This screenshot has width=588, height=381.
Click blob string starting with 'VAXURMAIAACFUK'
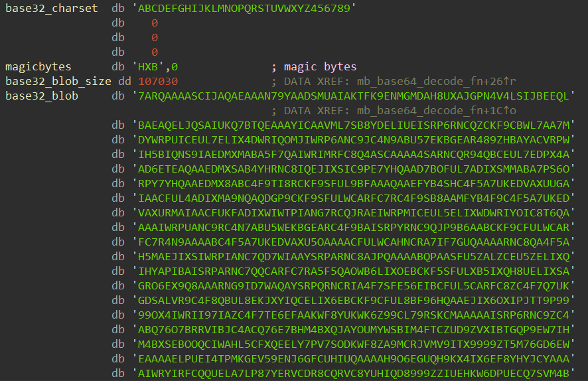354,213
